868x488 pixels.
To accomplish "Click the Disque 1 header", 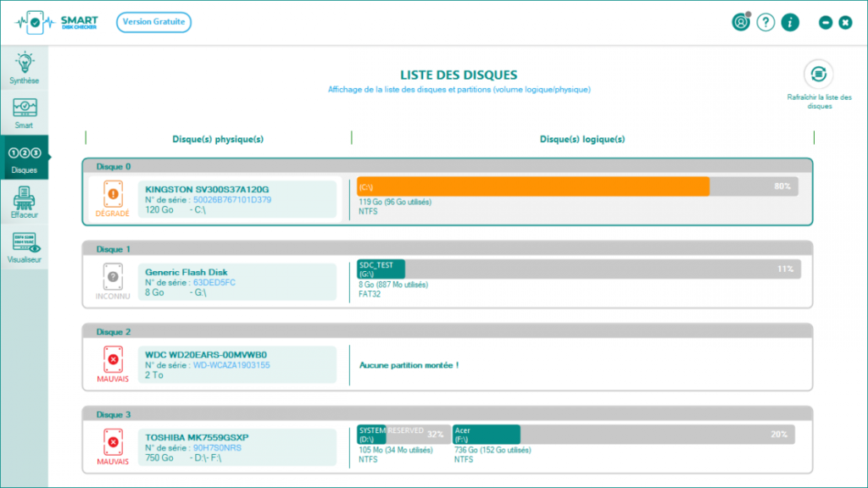I will (448, 249).
